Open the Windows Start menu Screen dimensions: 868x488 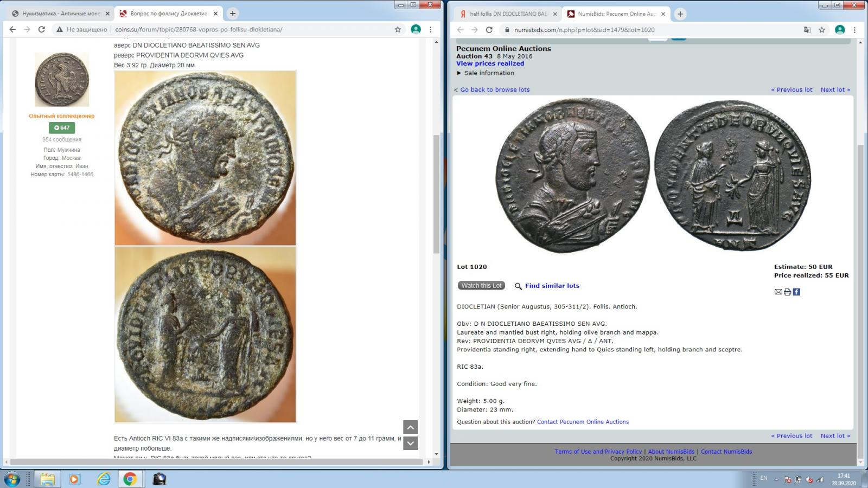click(x=12, y=479)
